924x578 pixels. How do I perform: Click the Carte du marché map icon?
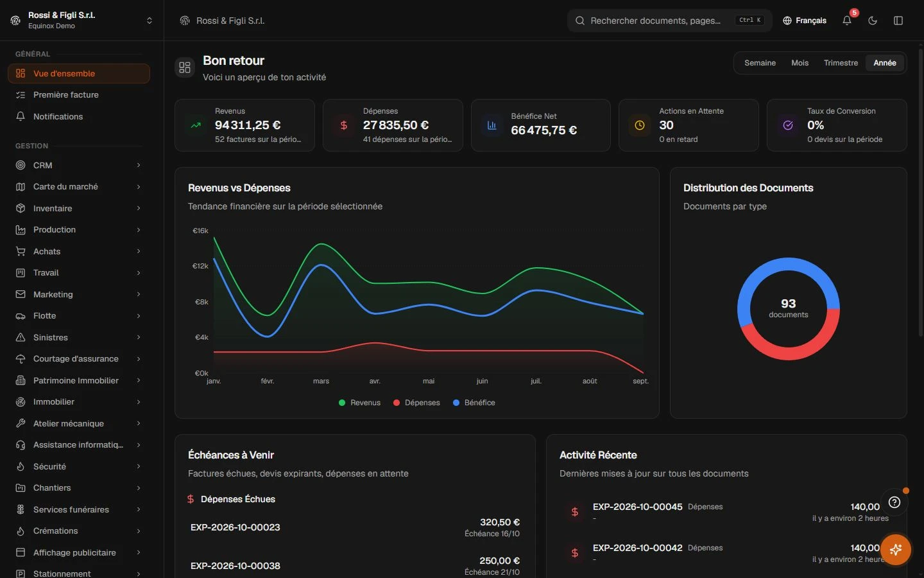click(x=21, y=187)
